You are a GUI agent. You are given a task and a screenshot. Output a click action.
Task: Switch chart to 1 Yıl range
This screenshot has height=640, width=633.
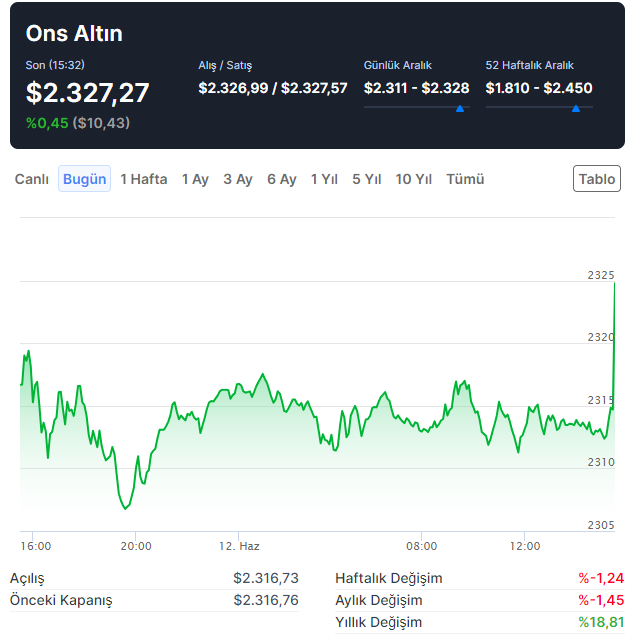324,179
